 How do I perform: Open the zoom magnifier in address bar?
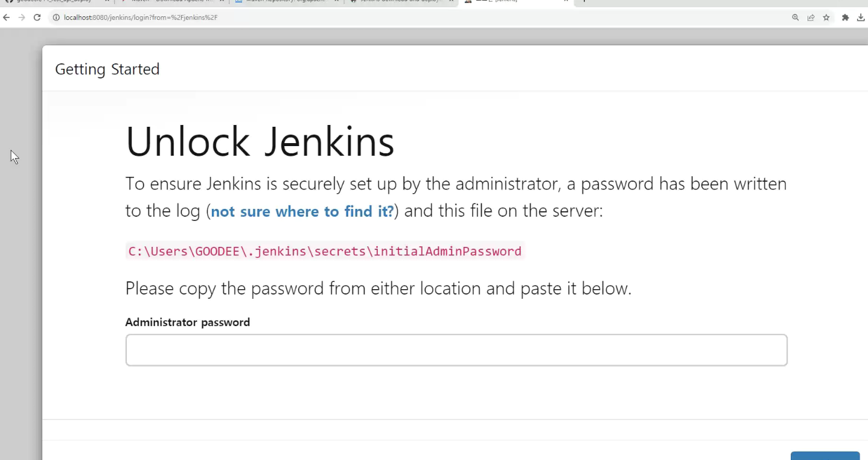tap(796, 18)
